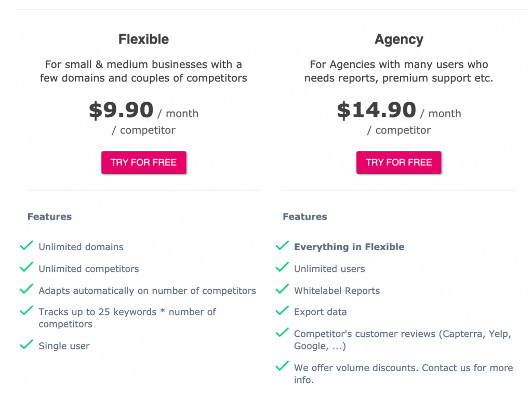Click the Everything in Flexible text
532x396 pixels.
click(x=349, y=247)
